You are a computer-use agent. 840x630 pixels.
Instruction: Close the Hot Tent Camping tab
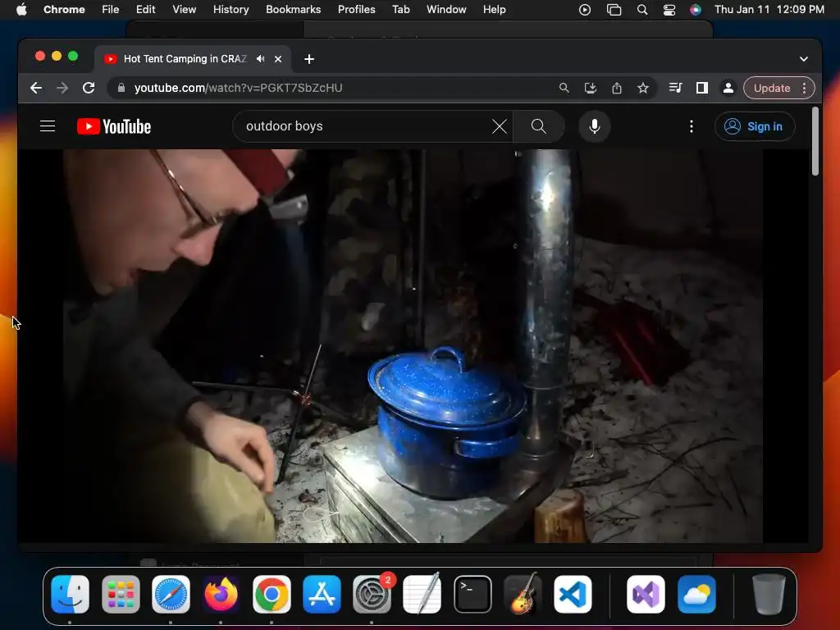[278, 59]
